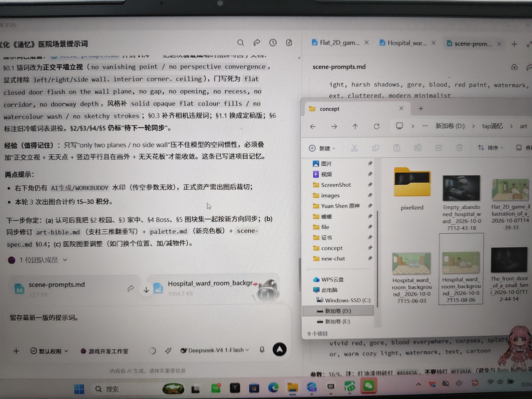The width and height of the screenshot is (532, 399).
Task: Add a new preview tab with plus
Action: (514, 44)
